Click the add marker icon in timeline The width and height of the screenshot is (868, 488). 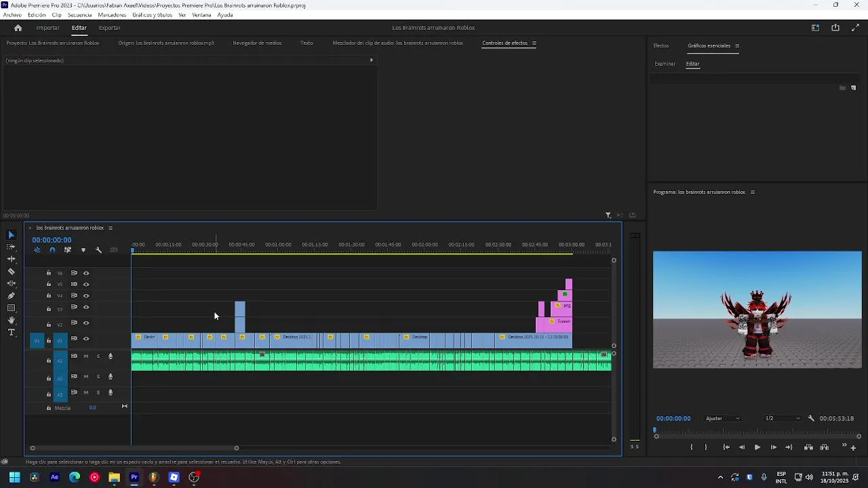(83, 250)
